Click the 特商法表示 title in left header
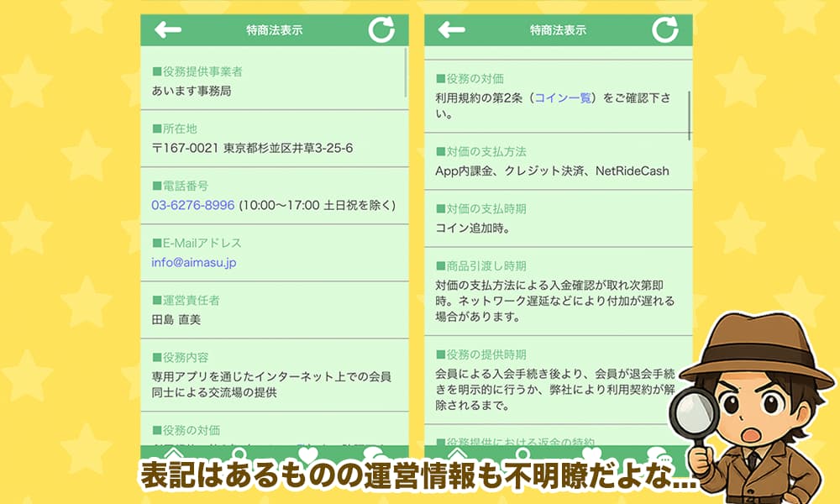This screenshot has height=504, width=840. [275, 30]
